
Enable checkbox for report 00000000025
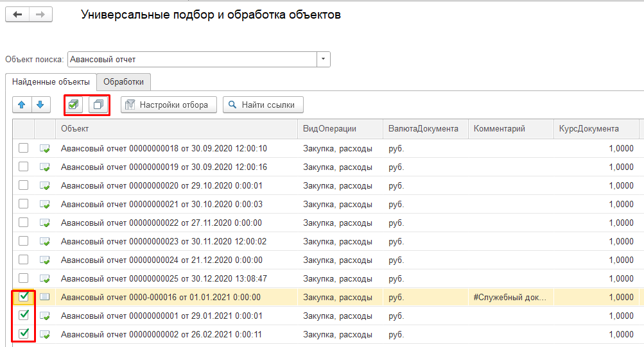(x=24, y=278)
